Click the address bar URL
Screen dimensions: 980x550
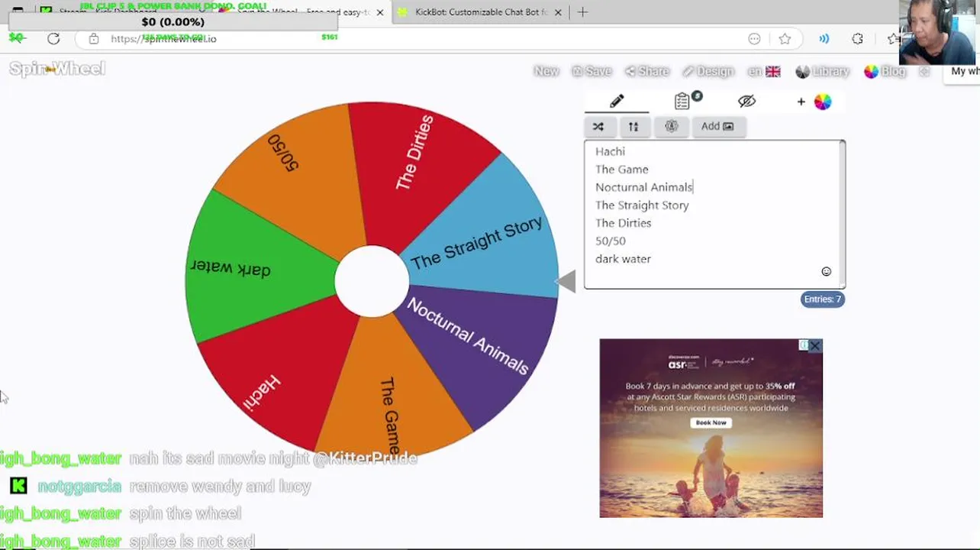tap(163, 38)
